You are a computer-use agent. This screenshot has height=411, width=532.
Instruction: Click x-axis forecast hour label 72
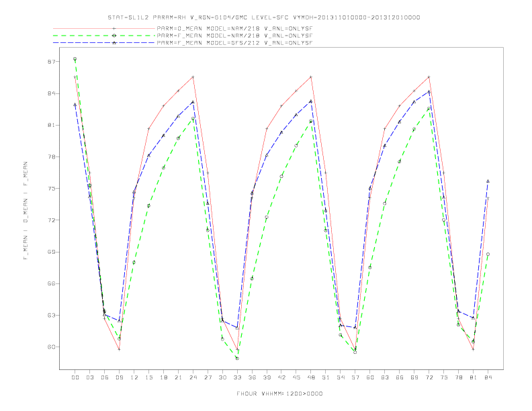(x=429, y=377)
